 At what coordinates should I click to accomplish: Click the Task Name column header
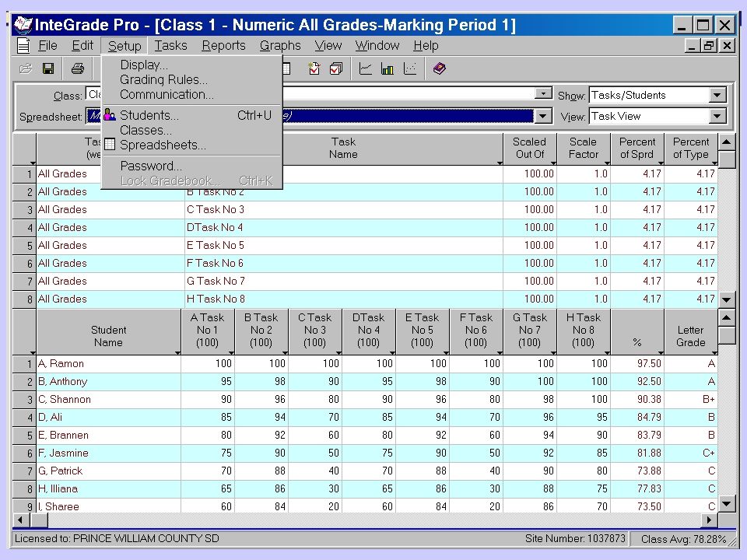(343, 148)
